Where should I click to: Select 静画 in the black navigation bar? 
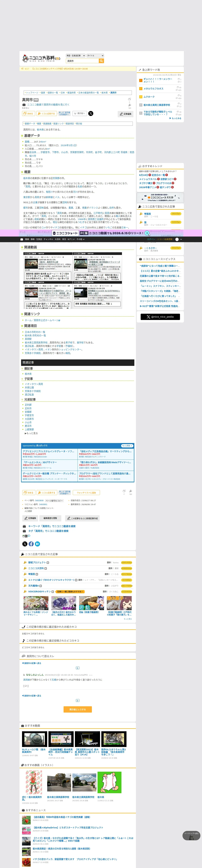33,239
